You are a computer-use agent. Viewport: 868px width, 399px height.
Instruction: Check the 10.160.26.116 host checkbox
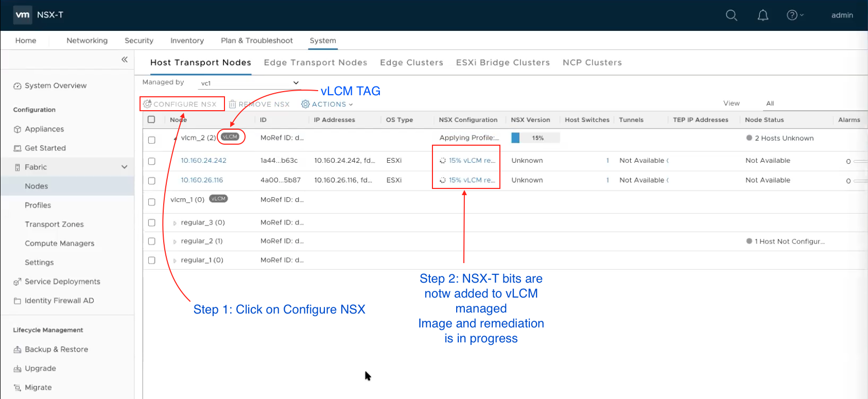(x=151, y=181)
